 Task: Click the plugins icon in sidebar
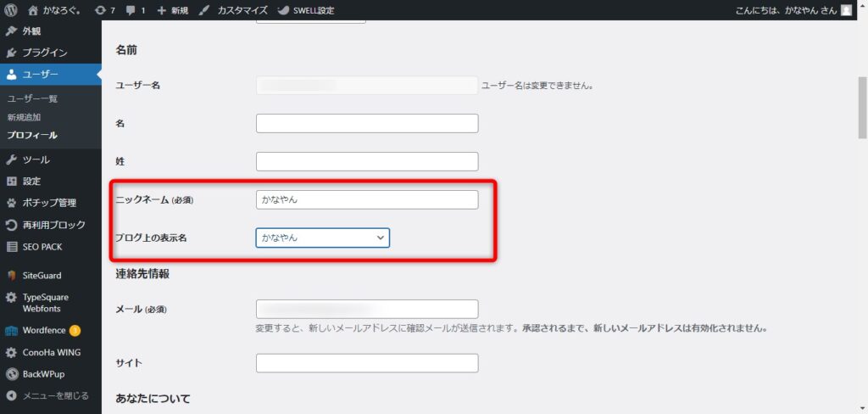point(11,53)
